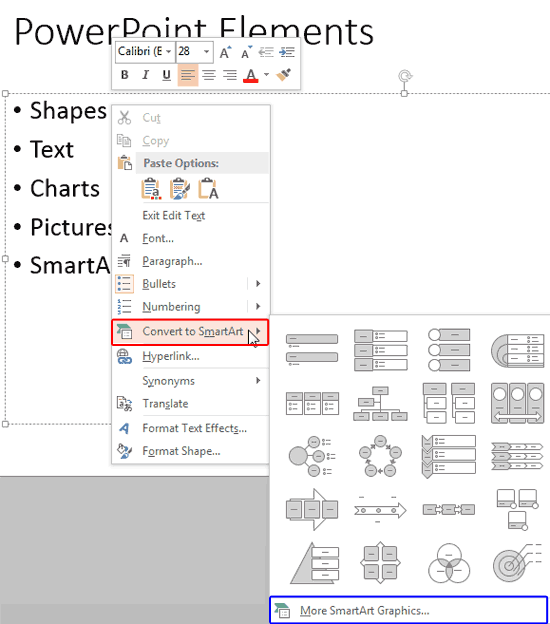
Task: Select the Organization Chart hierarchy SmartArt
Action: coord(381,403)
